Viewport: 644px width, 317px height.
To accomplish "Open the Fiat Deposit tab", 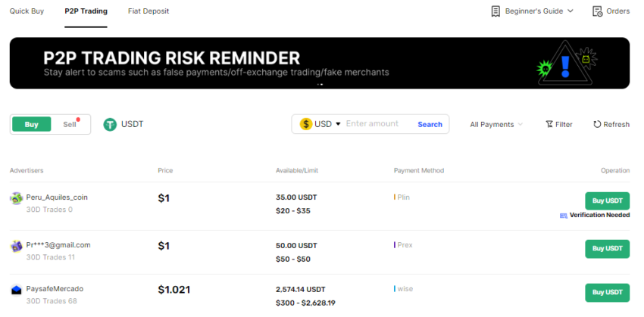I will 148,11.
